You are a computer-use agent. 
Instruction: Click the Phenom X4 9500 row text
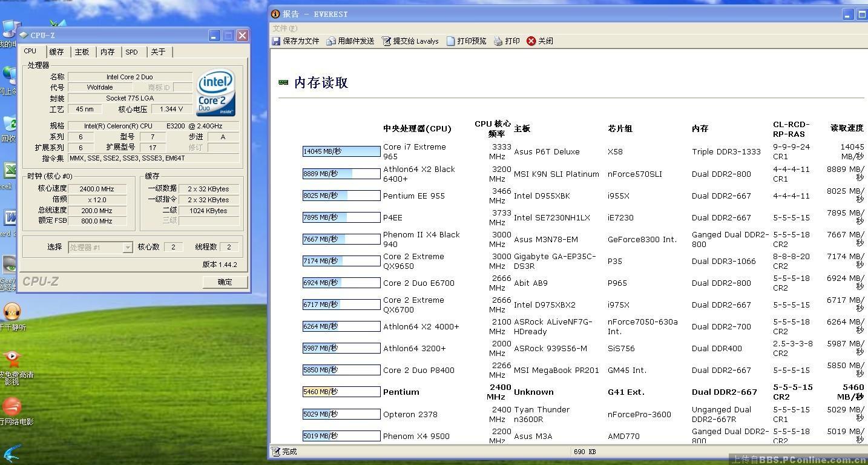pyautogui.click(x=415, y=436)
